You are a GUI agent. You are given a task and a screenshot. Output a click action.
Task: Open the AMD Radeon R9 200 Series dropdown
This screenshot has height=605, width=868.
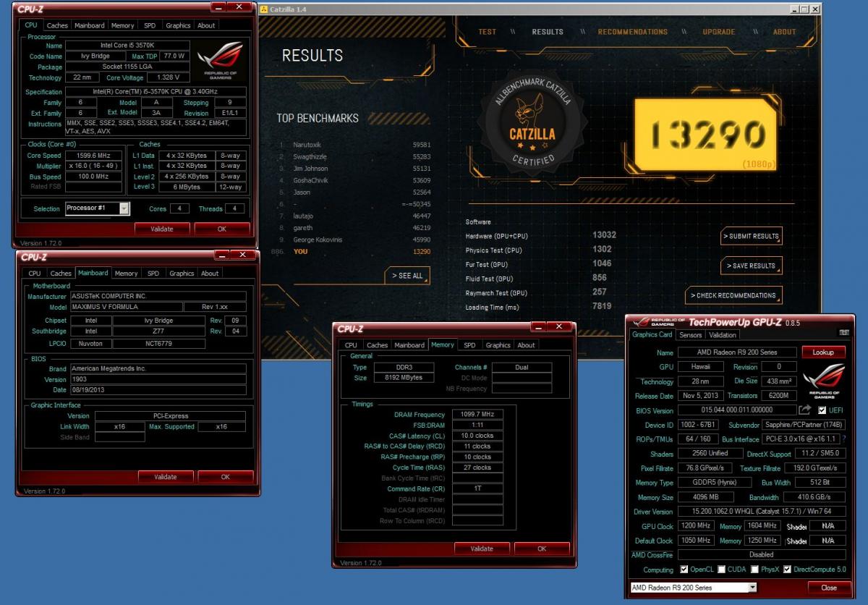pyautogui.click(x=752, y=588)
